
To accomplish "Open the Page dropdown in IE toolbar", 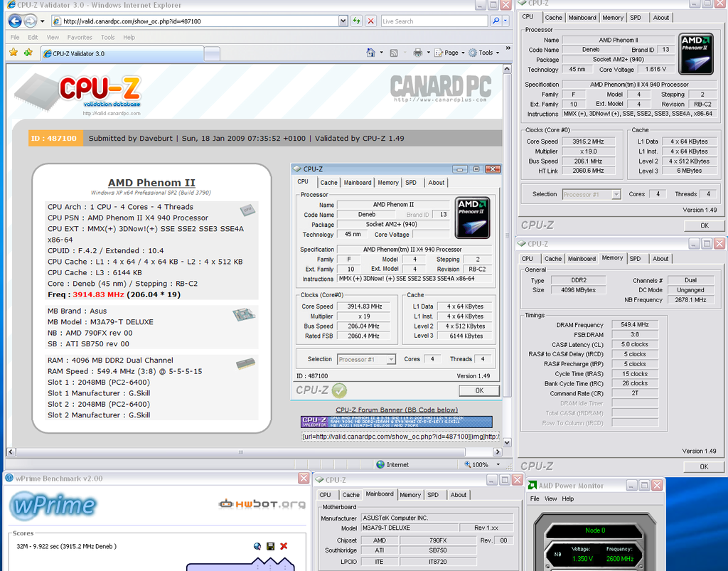I will pos(449,53).
